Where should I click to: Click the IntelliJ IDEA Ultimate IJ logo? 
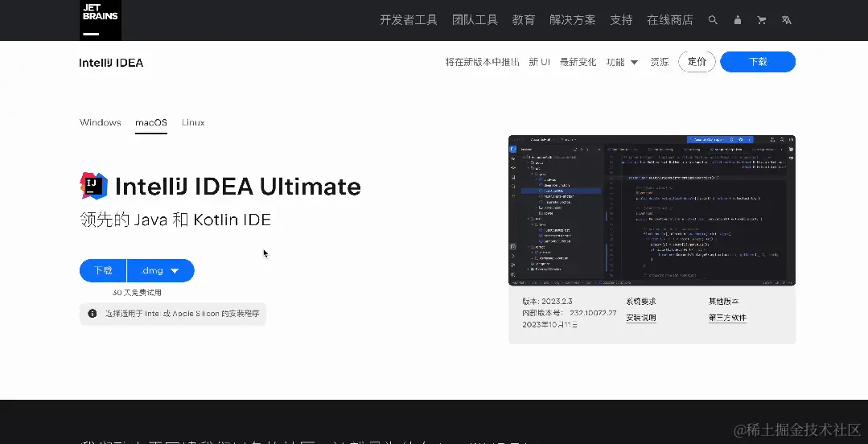94,186
